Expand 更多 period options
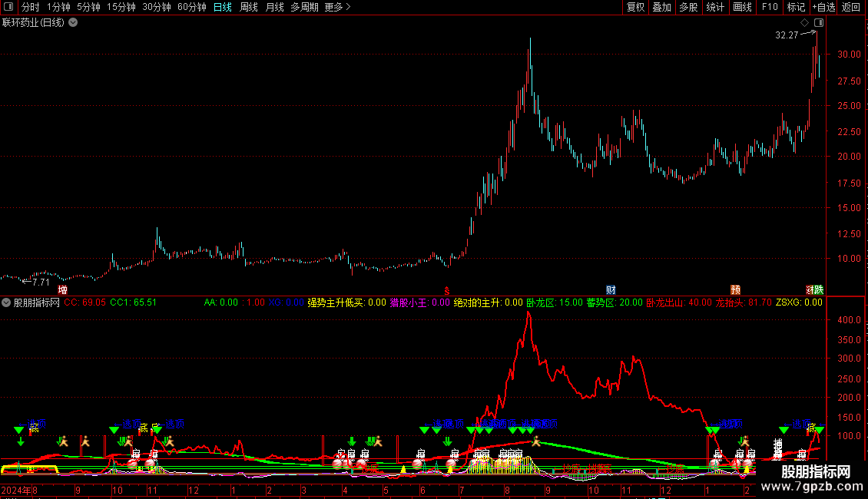Viewport: 868px width, 499px height. (x=338, y=7)
